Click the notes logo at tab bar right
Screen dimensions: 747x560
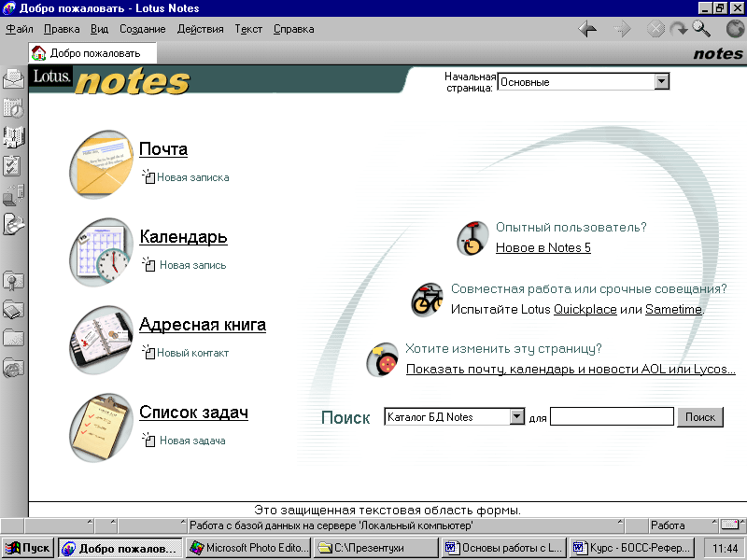[718, 53]
